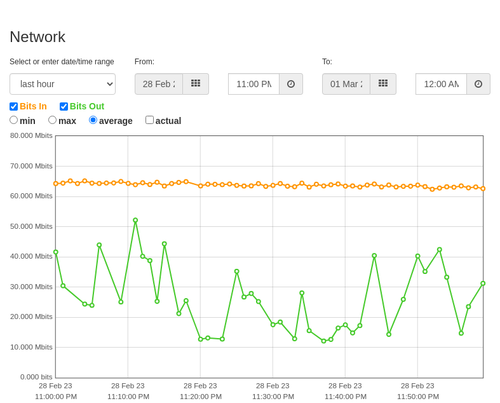Screen dimensions: 500x403
Task: Click the From date field 28 Feb
Action: (x=159, y=84)
